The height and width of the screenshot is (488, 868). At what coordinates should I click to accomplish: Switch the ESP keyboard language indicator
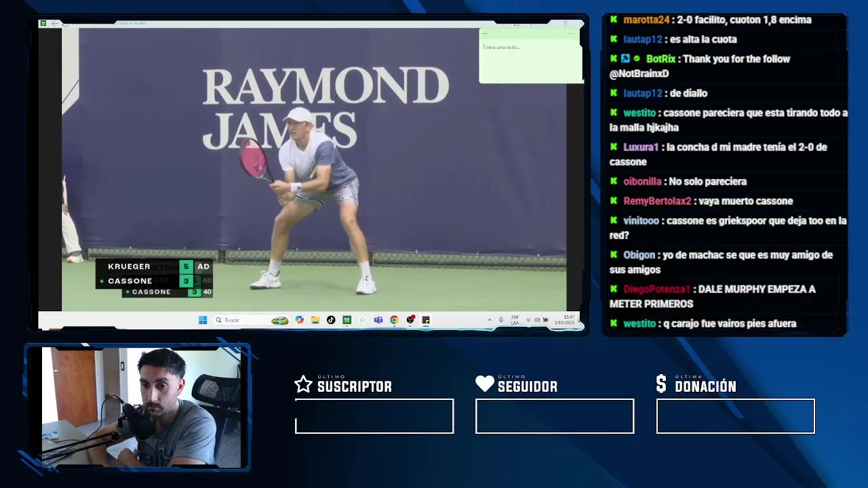(x=515, y=320)
